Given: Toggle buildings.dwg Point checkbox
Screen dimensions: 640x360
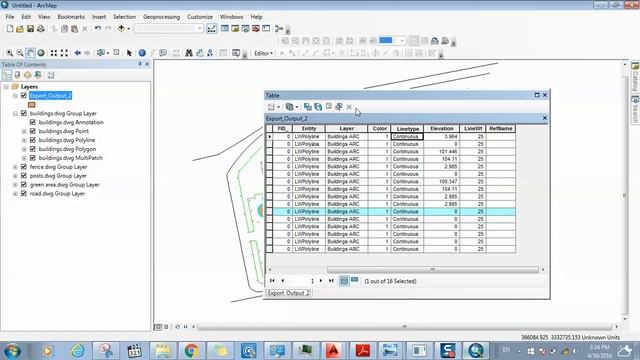Looking at the screenshot, I should [x=33, y=131].
